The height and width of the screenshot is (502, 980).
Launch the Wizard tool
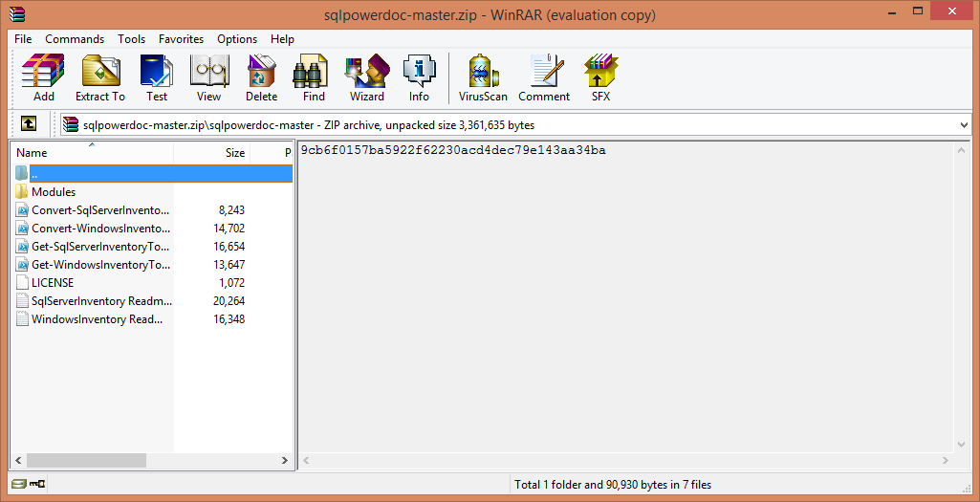[x=367, y=77]
